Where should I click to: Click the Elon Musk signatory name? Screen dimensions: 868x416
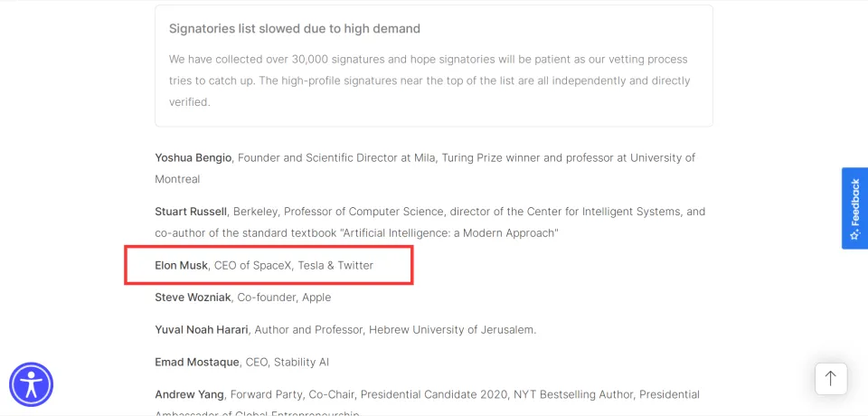pos(182,266)
